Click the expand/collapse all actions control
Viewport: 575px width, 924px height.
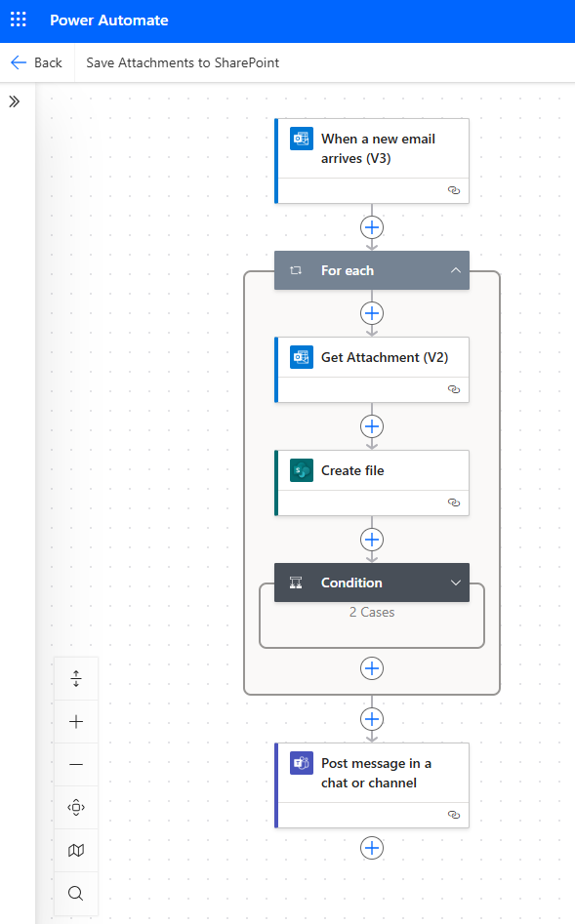76,679
